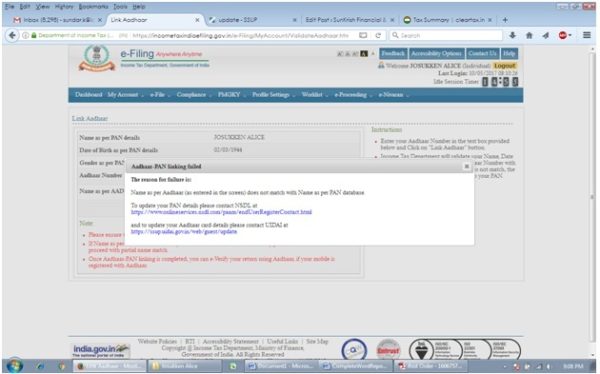Click the Accessibility Statement footer link
Screen dimensions: 600x374
coord(230,341)
